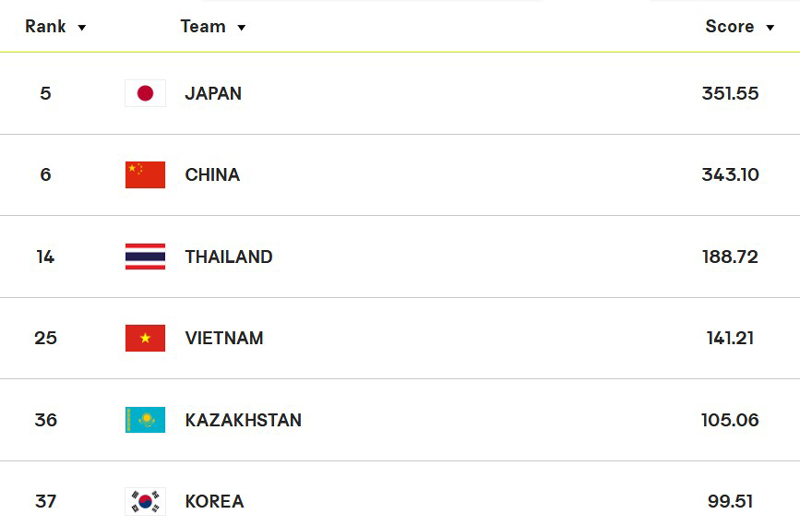Select the VIETNAM team name

[224, 338]
